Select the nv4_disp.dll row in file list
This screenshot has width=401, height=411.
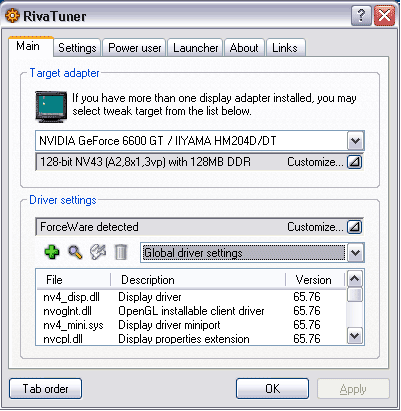pyautogui.click(x=191, y=297)
